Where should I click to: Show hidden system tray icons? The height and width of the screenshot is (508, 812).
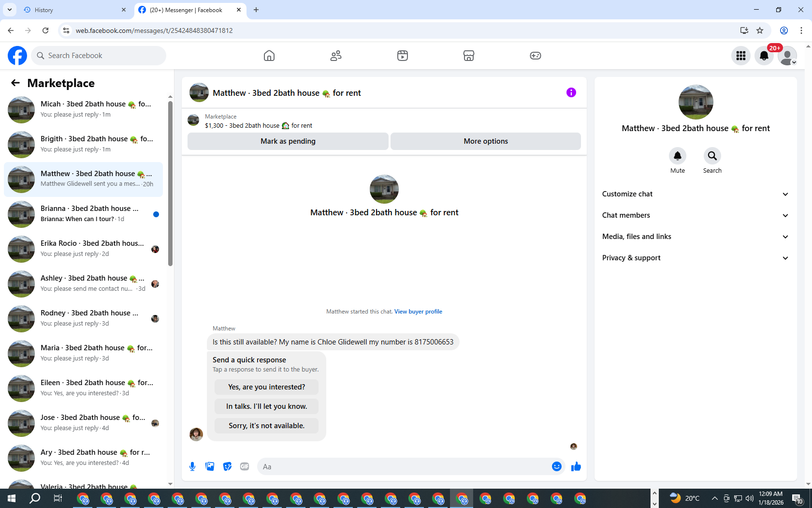tap(714, 498)
